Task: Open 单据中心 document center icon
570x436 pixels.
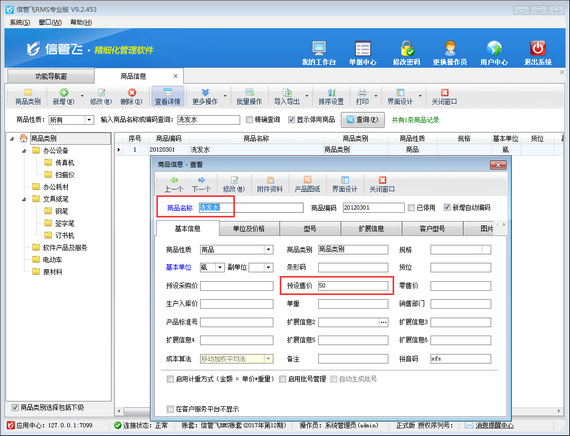Action: 362,48
